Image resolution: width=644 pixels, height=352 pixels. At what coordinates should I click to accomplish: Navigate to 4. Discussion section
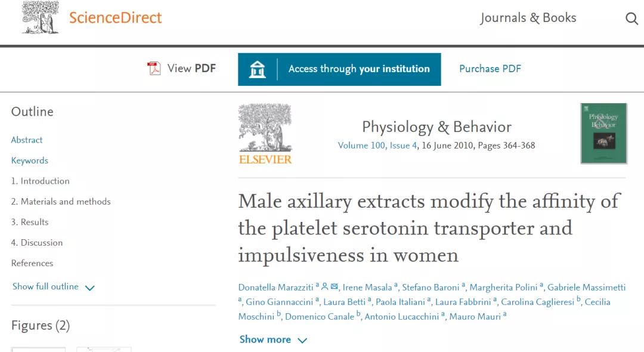coord(36,243)
